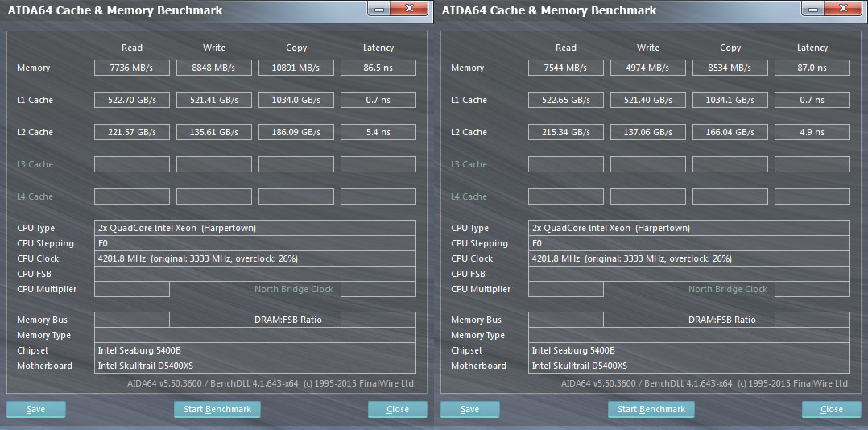
Task: Click Start Benchmark in right window
Action: pos(651,410)
